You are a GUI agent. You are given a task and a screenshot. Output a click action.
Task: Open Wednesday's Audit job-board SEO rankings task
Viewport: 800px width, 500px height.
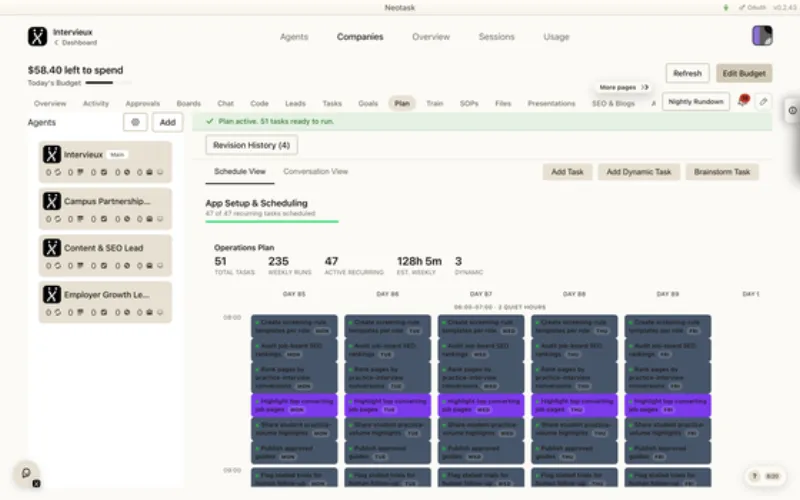point(481,350)
